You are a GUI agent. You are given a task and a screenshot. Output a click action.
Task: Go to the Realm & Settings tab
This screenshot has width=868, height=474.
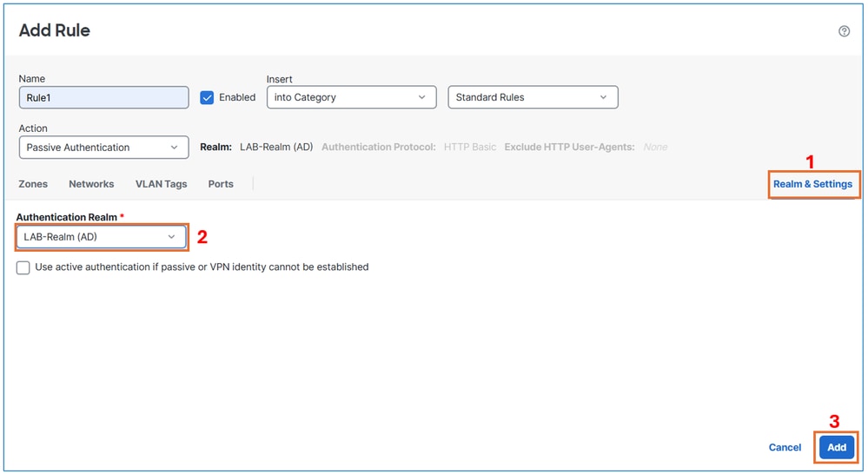pos(812,184)
